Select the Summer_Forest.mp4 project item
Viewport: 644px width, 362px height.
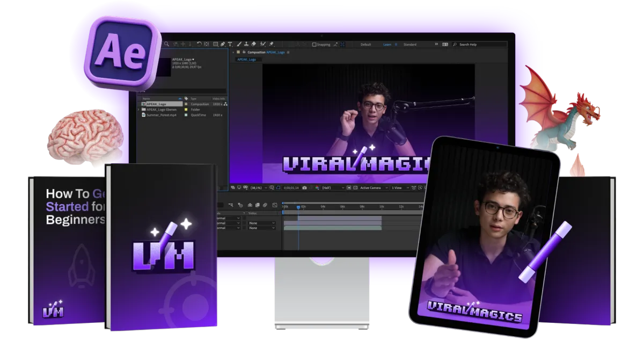pos(161,115)
